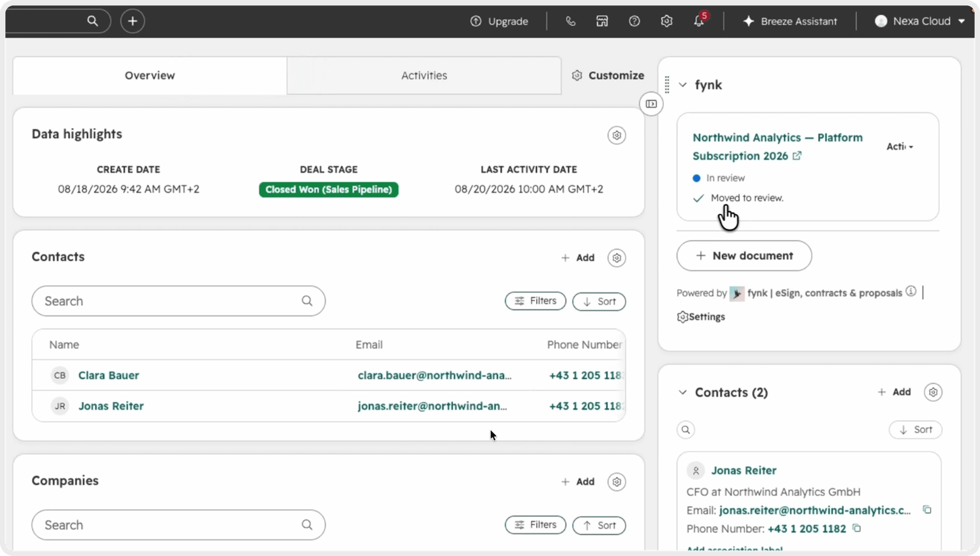This screenshot has height=556, width=980.
Task: Open Filters in the Companies card
Action: tap(535, 525)
